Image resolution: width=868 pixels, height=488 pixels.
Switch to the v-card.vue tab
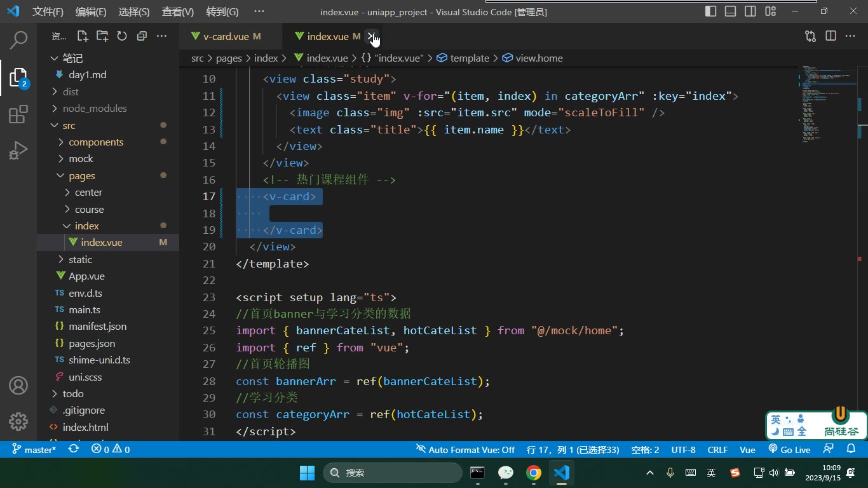pos(226,36)
